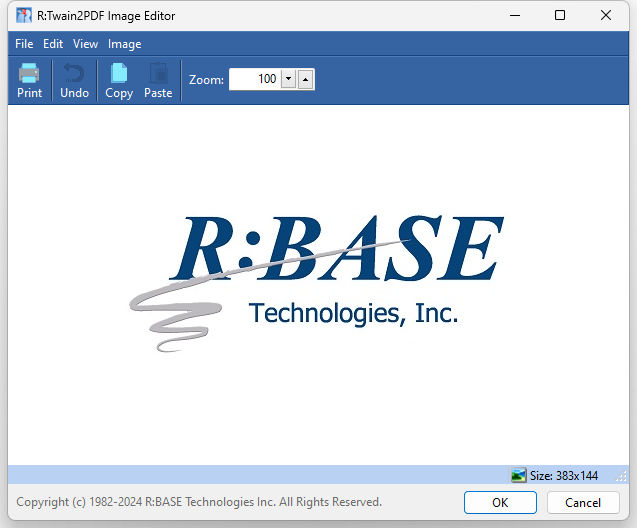Click the image icon beside Size in status bar
The height and width of the screenshot is (528, 637).
coord(518,475)
